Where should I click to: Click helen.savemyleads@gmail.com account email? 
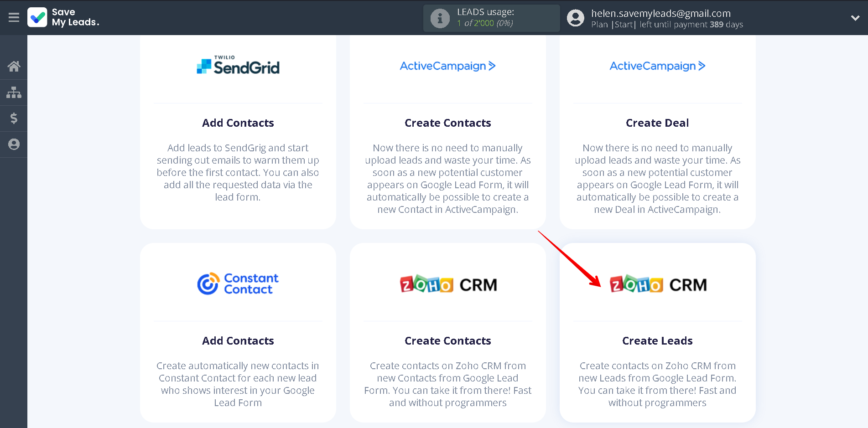point(661,13)
